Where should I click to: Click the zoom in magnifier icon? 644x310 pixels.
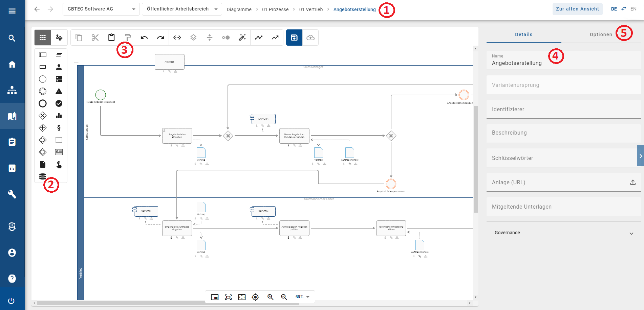click(x=270, y=297)
